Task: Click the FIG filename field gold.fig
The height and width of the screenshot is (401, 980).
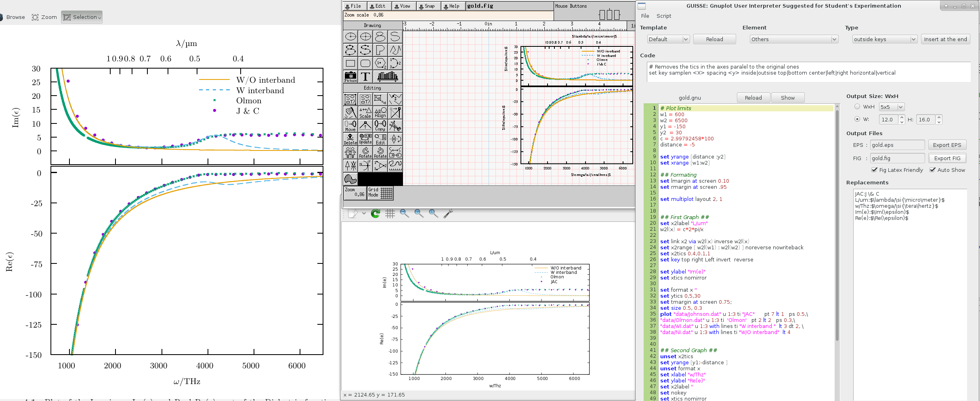Action: 897,158
